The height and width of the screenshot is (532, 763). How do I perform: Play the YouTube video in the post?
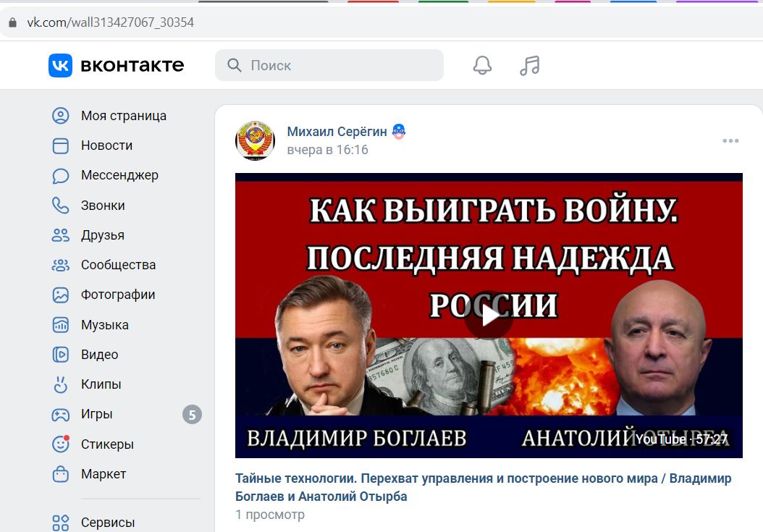[489, 316]
